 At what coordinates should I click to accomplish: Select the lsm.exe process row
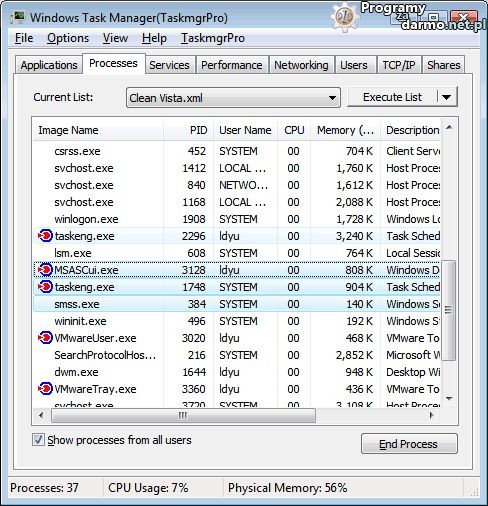pos(237,253)
